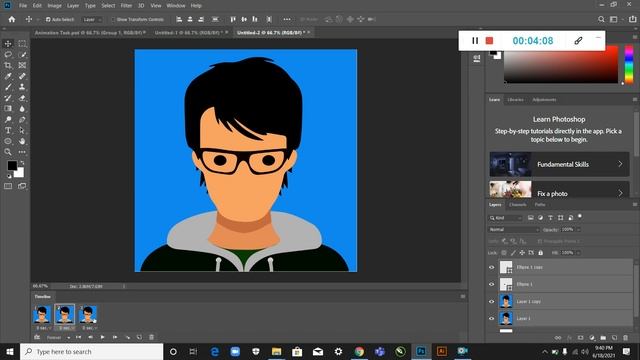Open the Filter menu
This screenshot has width=640, height=360.
click(126, 6)
